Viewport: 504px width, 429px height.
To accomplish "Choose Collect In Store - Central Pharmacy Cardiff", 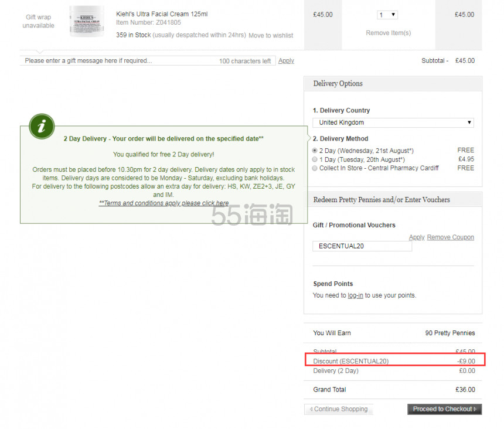I will [315, 168].
